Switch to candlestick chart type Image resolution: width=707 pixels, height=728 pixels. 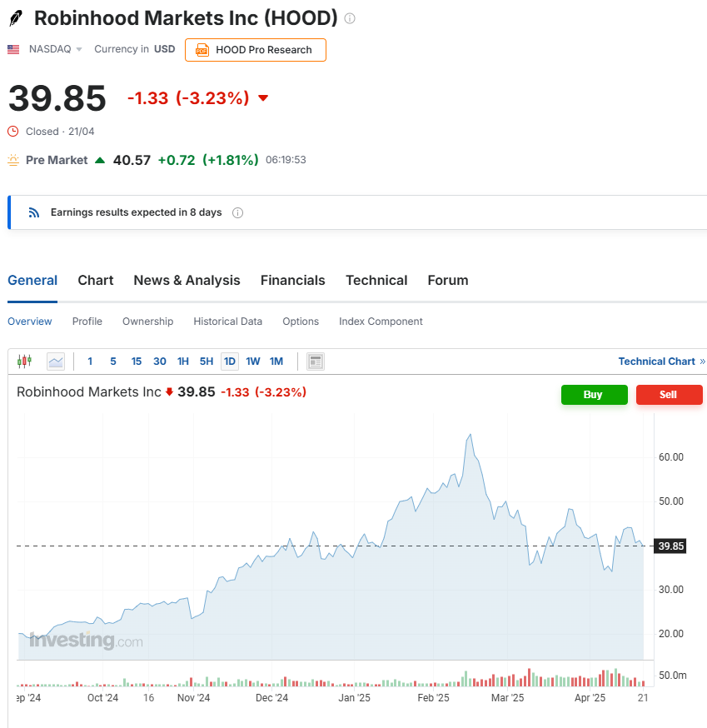[25, 362]
